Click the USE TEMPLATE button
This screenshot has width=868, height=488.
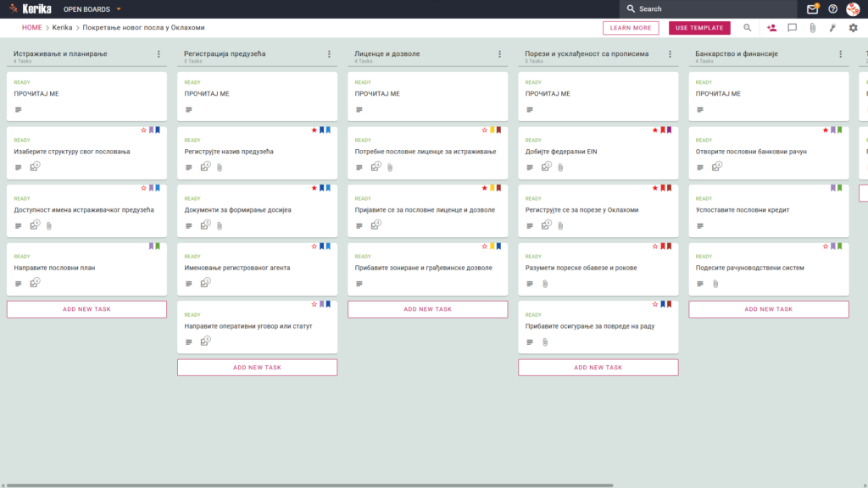[x=699, y=28]
